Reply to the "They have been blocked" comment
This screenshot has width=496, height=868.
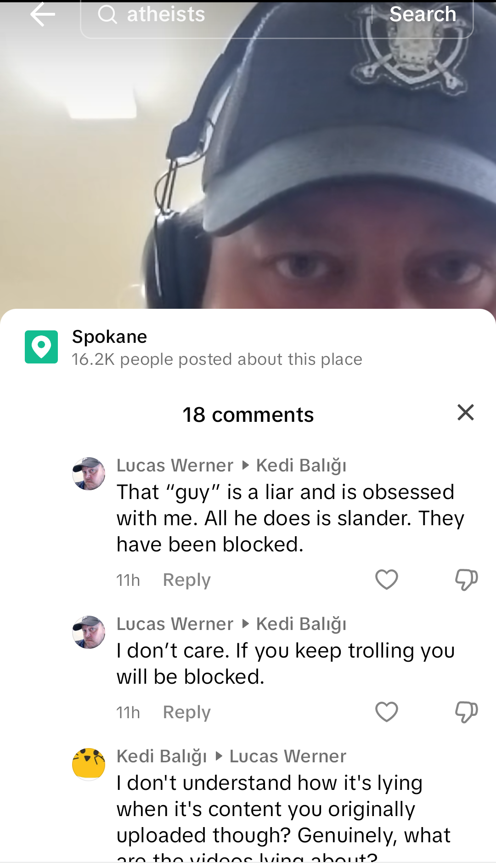pyautogui.click(x=187, y=580)
